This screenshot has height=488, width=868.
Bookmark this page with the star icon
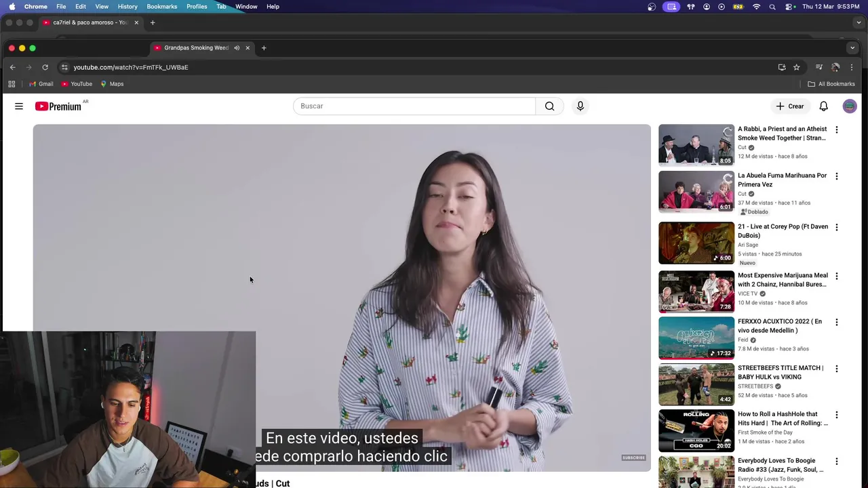(796, 67)
